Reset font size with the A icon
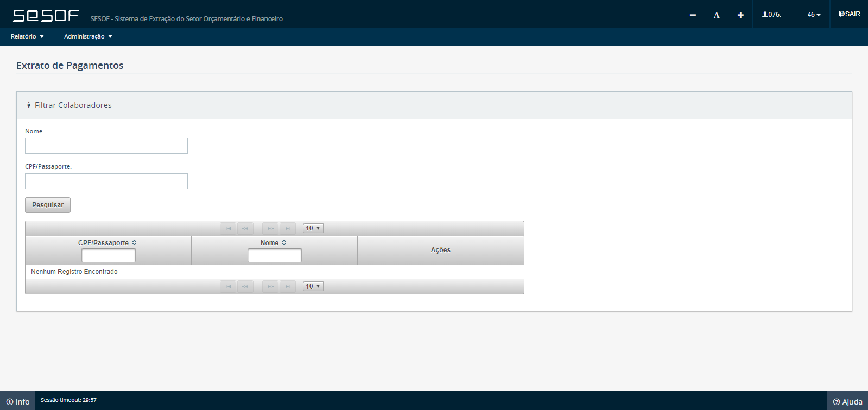Screen dimensions: 868x410 [x=717, y=15]
